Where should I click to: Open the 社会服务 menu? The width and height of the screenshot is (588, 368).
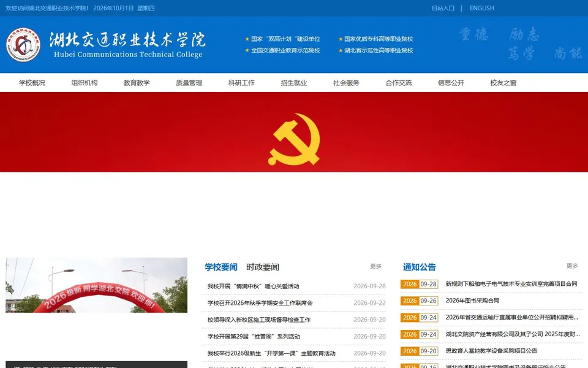pos(346,83)
